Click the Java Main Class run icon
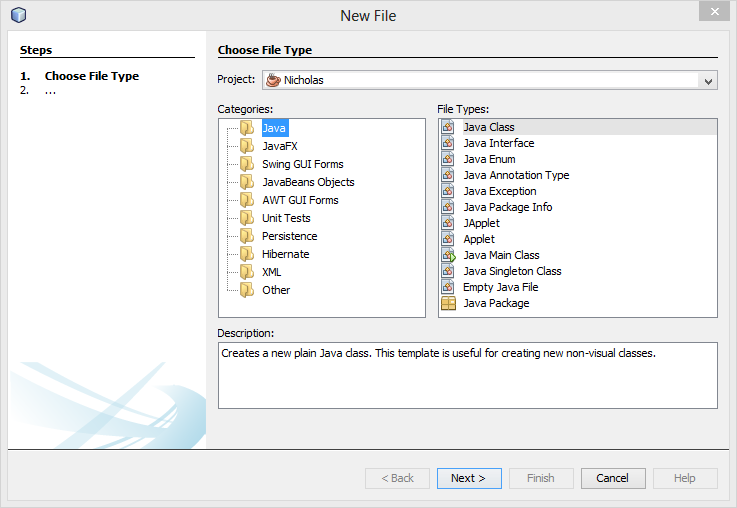737x508 pixels. click(449, 255)
